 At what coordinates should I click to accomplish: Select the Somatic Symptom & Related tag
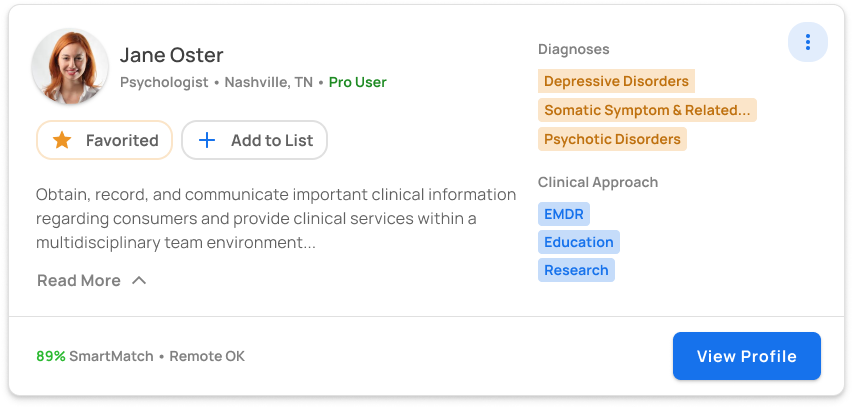pos(647,110)
